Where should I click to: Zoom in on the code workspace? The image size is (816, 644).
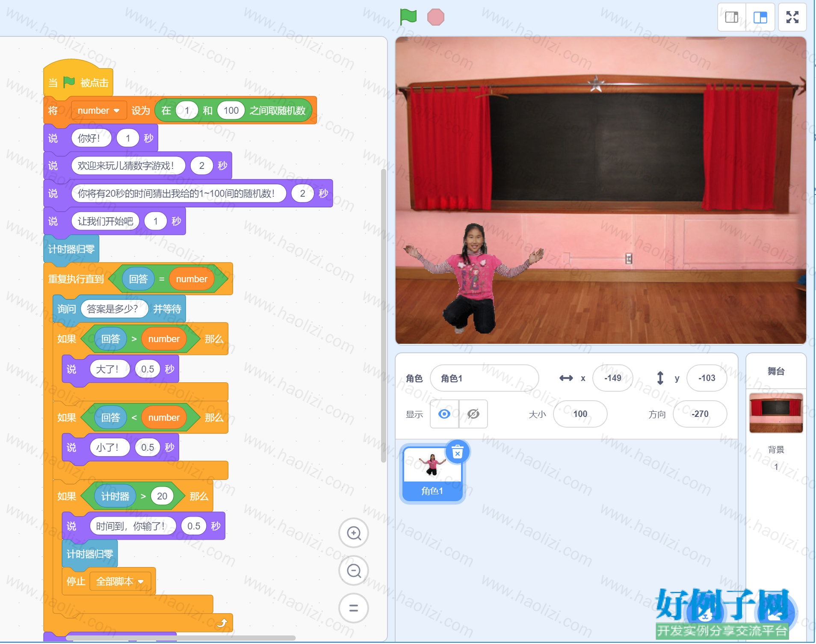(x=354, y=533)
